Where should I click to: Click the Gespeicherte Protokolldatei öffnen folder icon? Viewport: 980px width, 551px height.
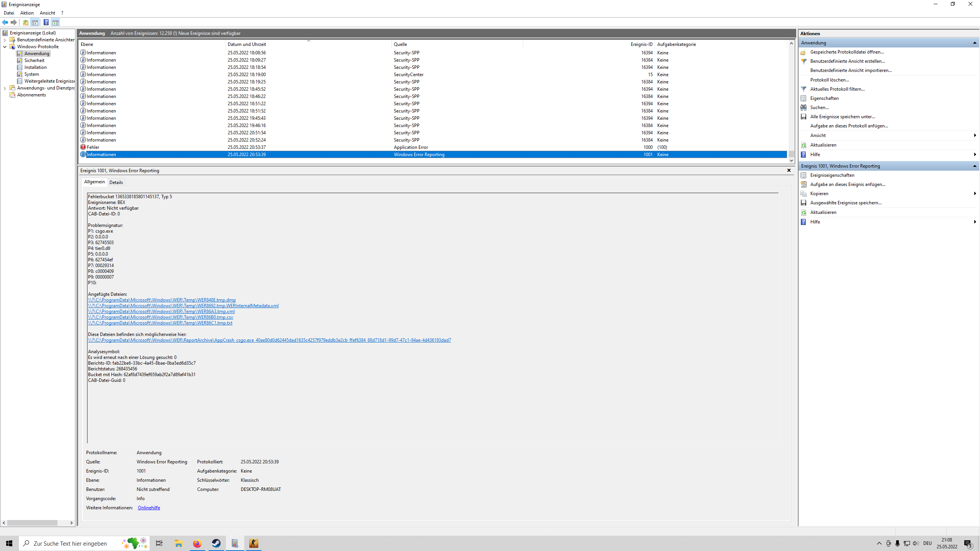pos(804,52)
